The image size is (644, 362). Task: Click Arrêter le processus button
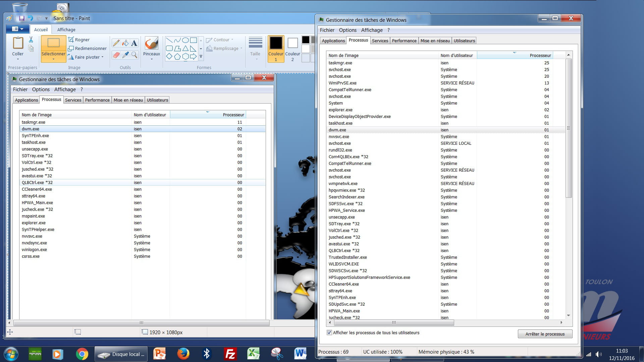(x=545, y=334)
